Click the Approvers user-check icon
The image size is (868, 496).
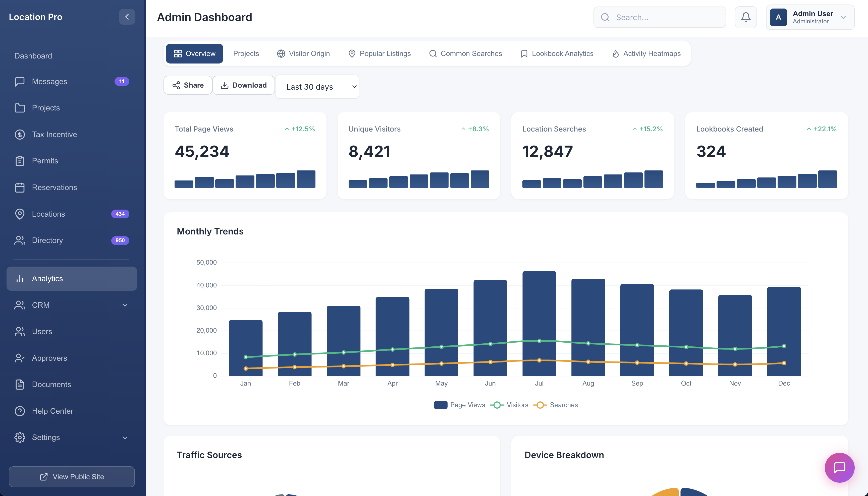coord(20,358)
